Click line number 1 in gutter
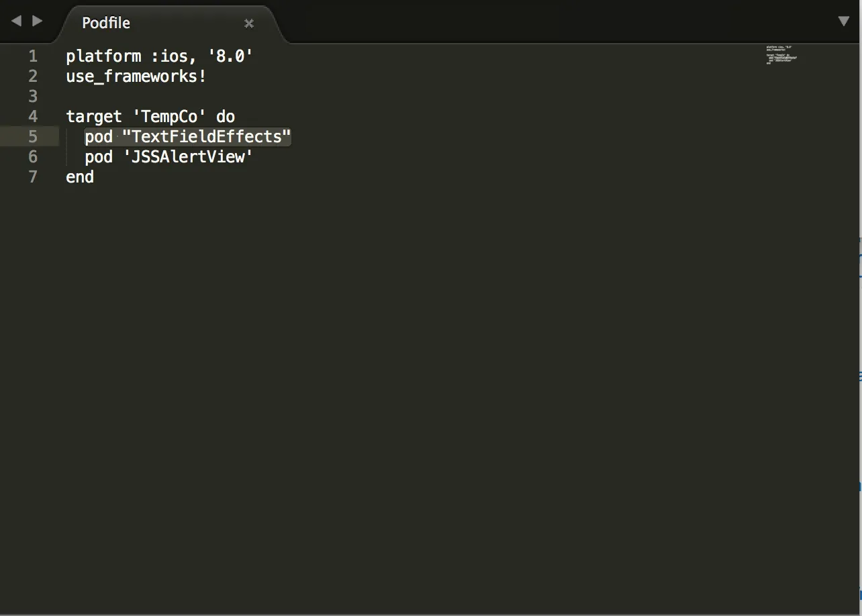The height and width of the screenshot is (616, 862). (x=33, y=56)
